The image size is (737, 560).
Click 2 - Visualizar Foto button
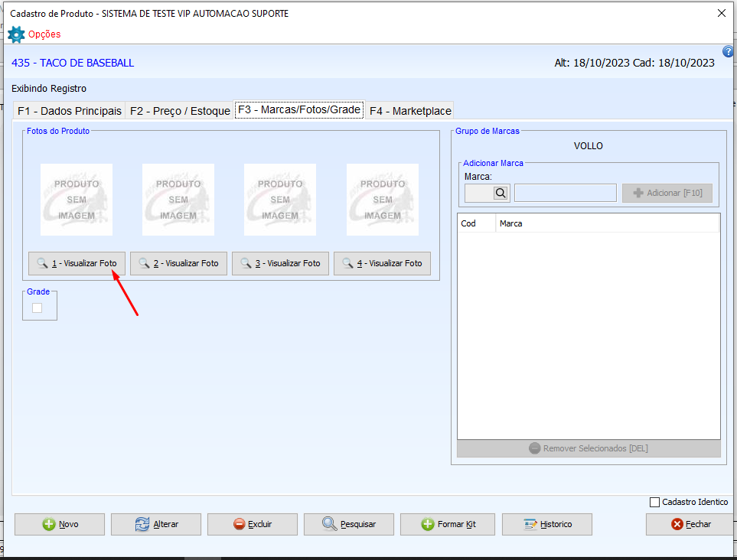click(178, 264)
